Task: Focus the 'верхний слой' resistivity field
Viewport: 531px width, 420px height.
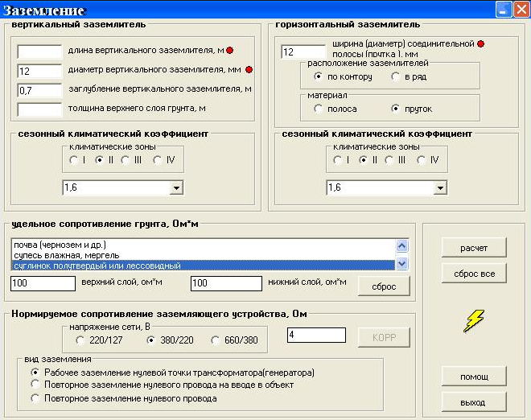Action: click(x=43, y=283)
